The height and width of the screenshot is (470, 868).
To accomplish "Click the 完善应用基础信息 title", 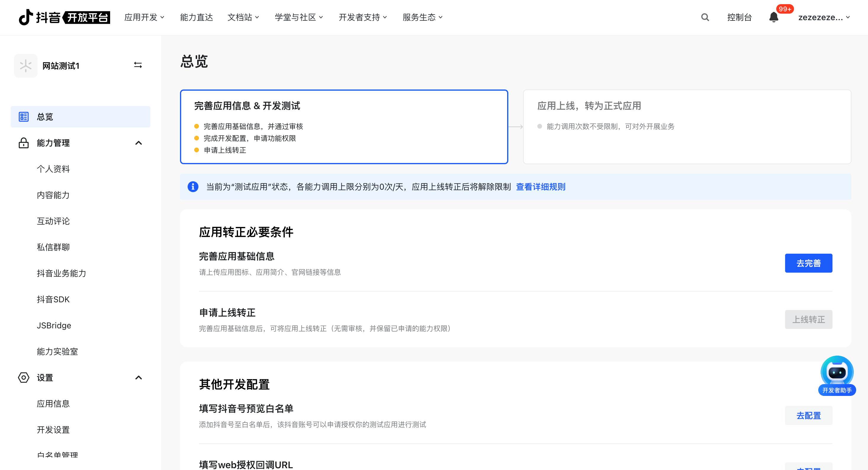I will coord(237,256).
